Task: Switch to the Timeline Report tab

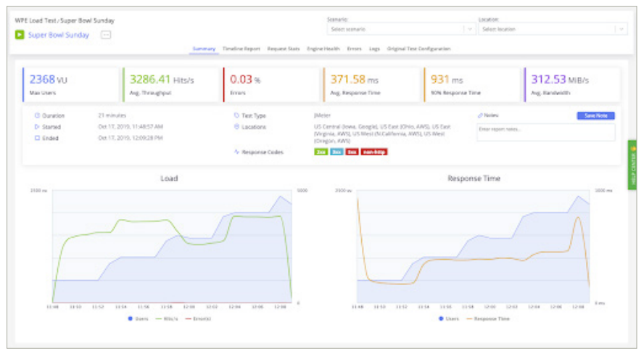Action: coord(241,49)
